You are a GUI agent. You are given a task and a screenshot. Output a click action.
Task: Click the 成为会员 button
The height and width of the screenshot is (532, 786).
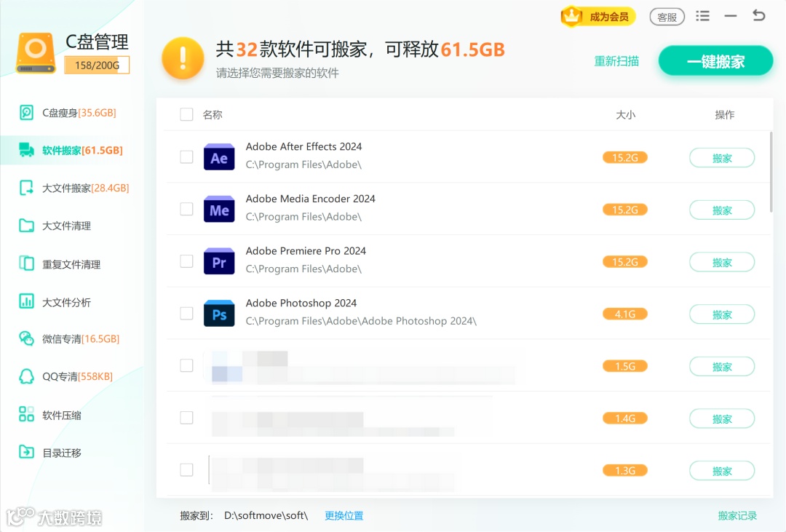tap(598, 16)
